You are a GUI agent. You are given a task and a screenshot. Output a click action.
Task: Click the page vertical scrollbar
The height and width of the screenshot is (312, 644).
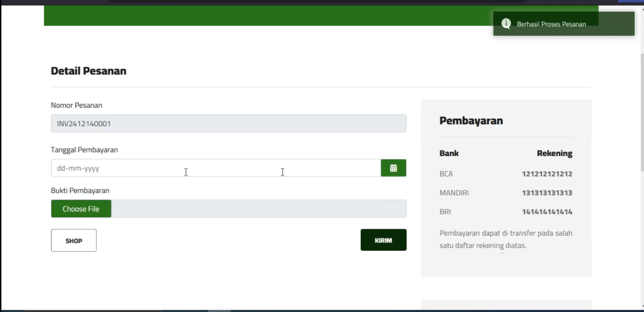[x=642, y=112]
